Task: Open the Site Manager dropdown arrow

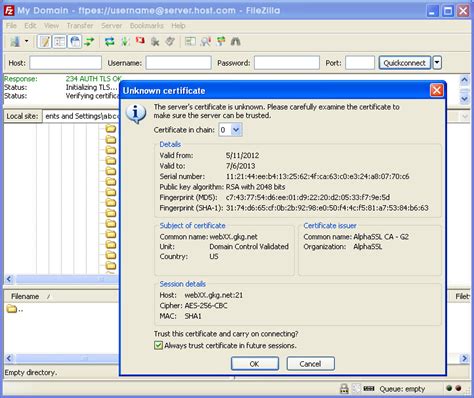Action: pyautogui.click(x=27, y=42)
